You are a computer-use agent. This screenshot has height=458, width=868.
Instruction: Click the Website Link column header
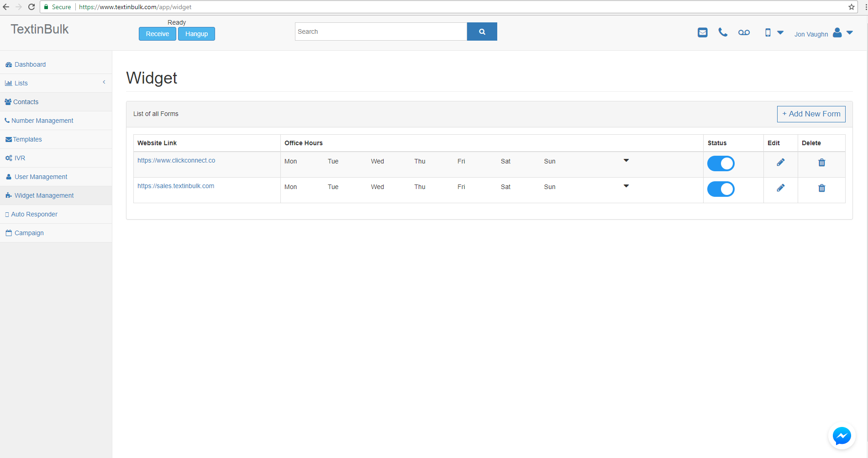tap(157, 143)
